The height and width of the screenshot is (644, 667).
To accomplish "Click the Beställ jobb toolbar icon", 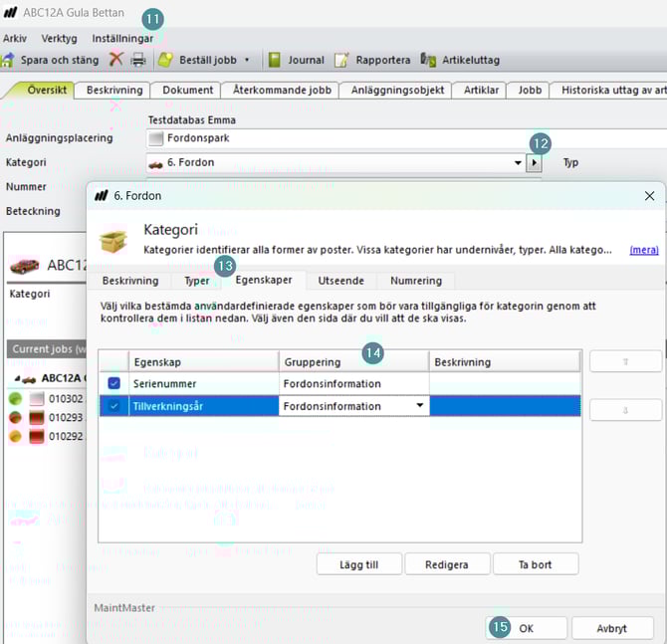I will point(165,60).
